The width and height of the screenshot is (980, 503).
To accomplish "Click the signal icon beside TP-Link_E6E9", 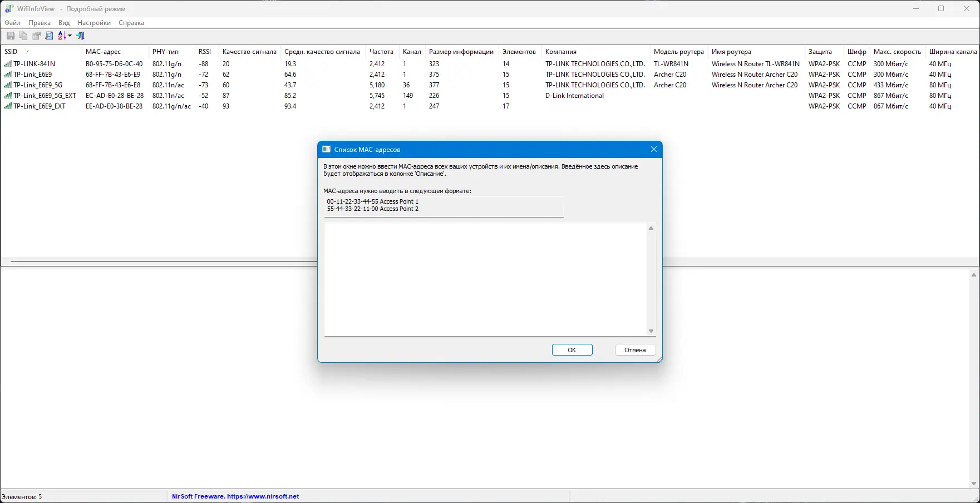I will point(8,75).
